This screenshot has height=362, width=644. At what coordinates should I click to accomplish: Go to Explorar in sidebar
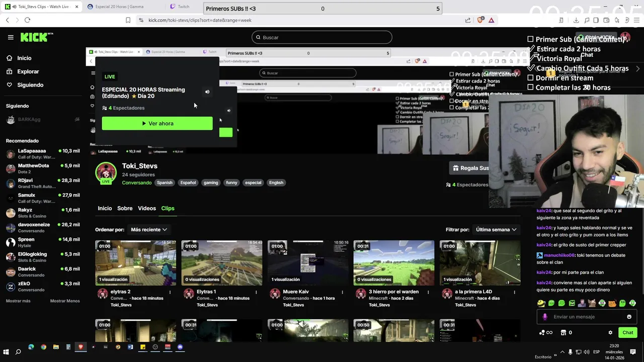click(x=28, y=71)
